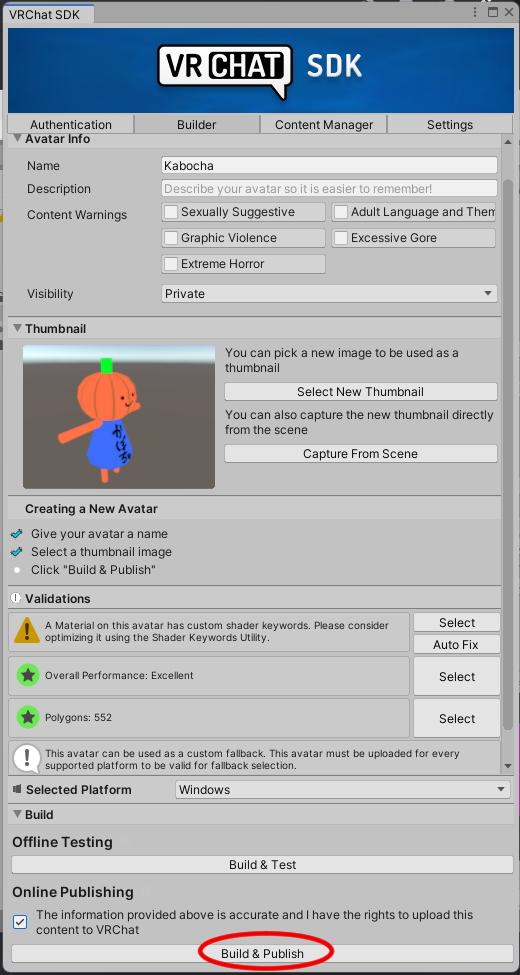Open the Visibility dropdown set to Private
520x975 pixels.
click(329, 293)
